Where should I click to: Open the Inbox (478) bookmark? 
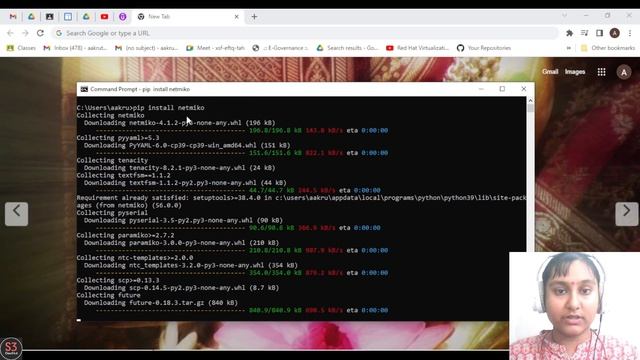(75, 48)
